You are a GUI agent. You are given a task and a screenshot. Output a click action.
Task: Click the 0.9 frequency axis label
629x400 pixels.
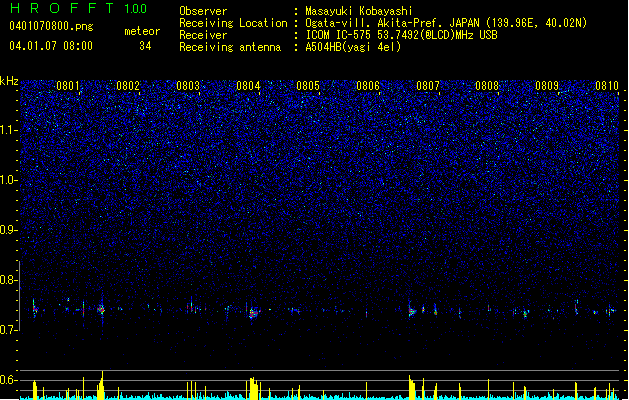[9, 230]
